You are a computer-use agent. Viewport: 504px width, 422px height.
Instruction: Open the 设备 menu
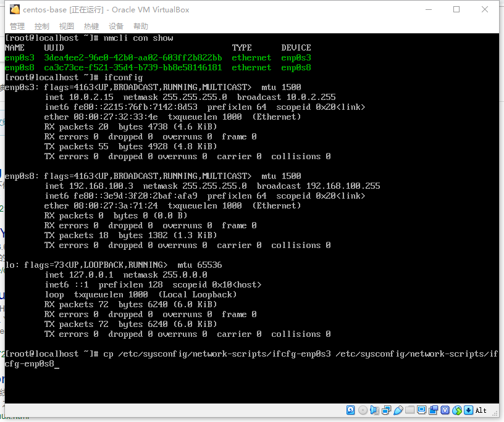116,27
